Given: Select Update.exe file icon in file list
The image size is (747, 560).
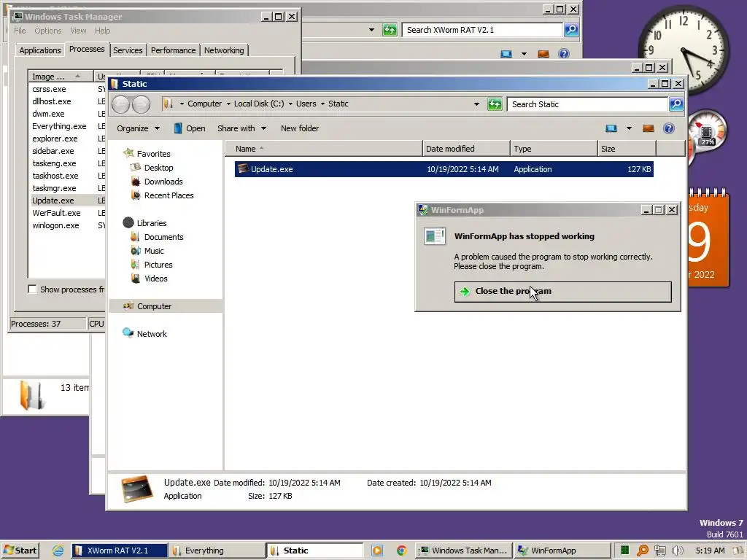Looking at the screenshot, I should (244, 168).
